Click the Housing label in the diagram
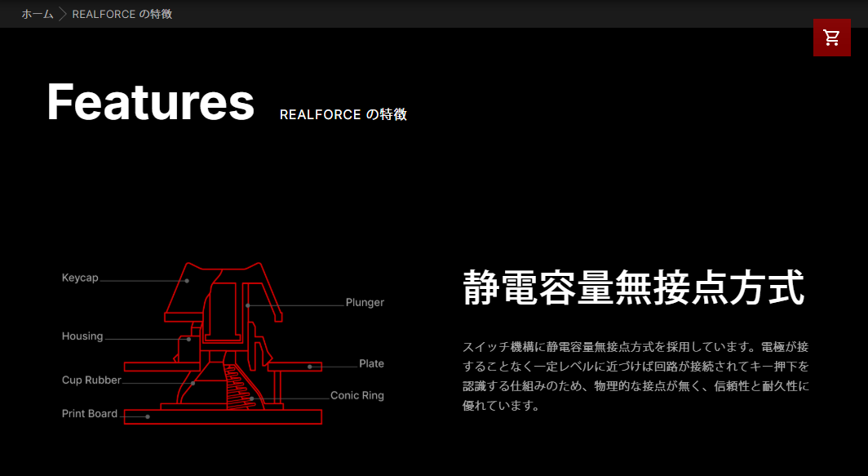 82,336
